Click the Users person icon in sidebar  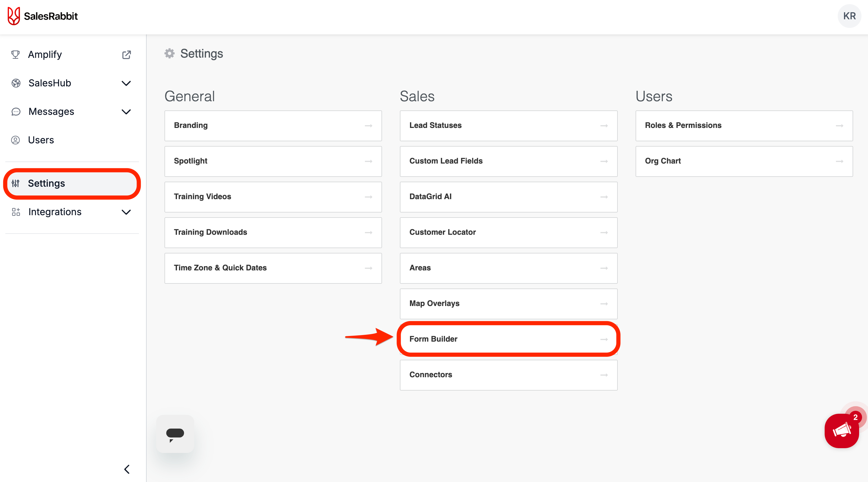tap(15, 140)
